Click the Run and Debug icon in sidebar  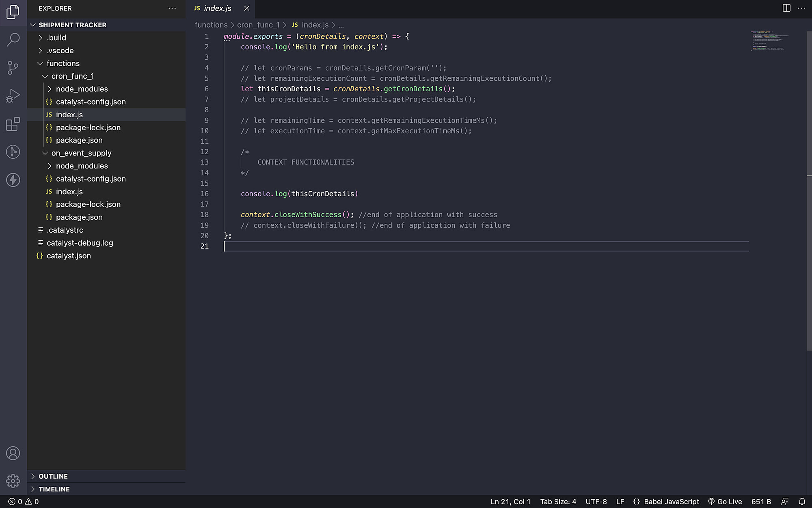click(x=13, y=95)
